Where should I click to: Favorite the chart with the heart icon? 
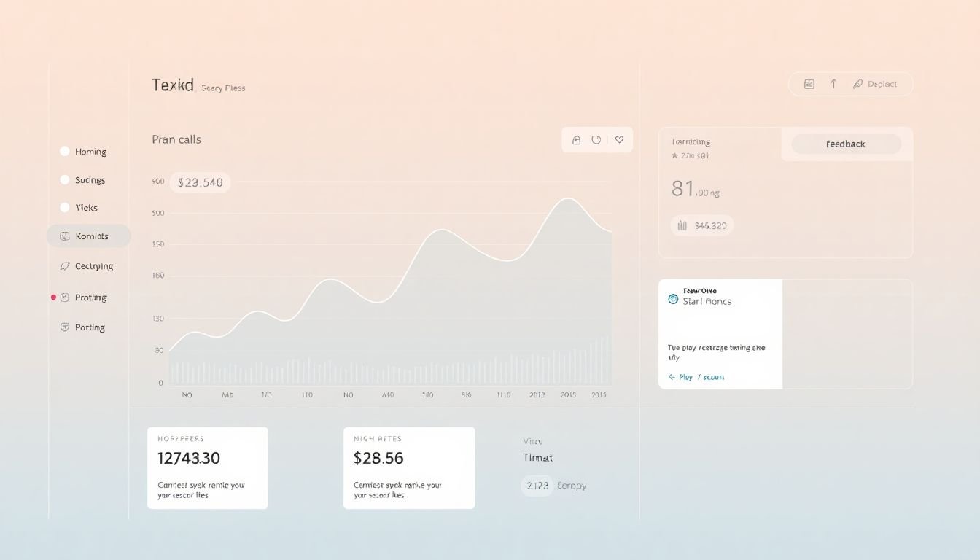619,140
